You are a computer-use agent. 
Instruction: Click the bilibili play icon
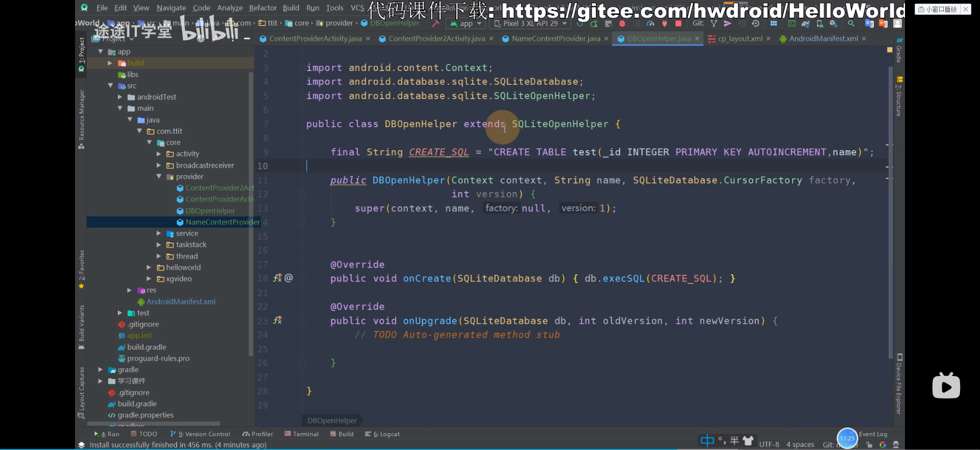[946, 386]
